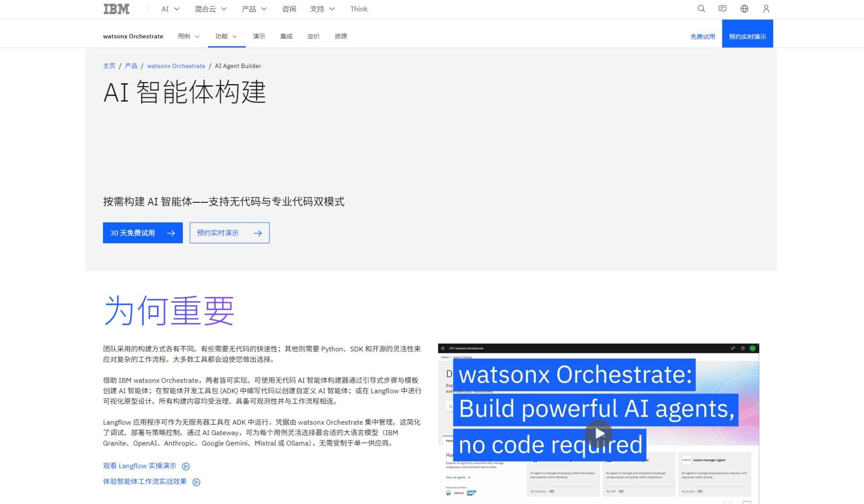Click the 30 天免费试用 button
864x504 pixels.
[143, 233]
